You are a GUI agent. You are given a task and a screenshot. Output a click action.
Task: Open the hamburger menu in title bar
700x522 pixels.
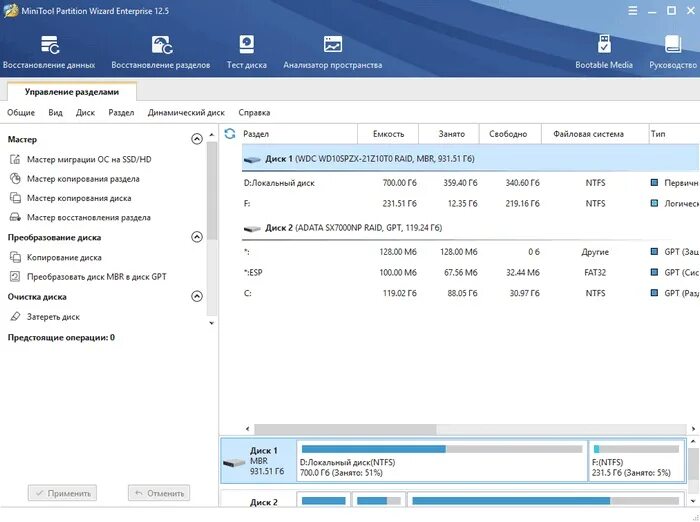[x=633, y=11]
